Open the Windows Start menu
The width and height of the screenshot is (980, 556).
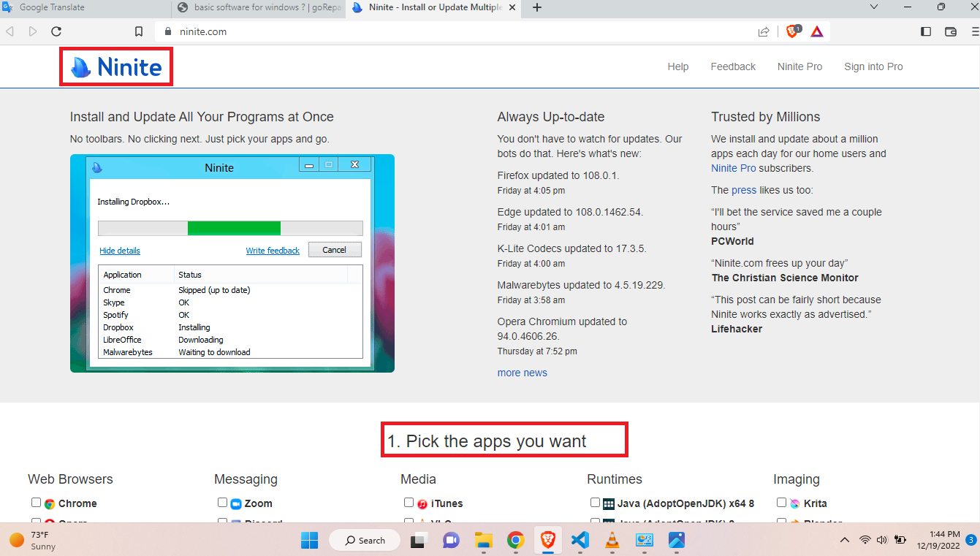[x=310, y=541]
